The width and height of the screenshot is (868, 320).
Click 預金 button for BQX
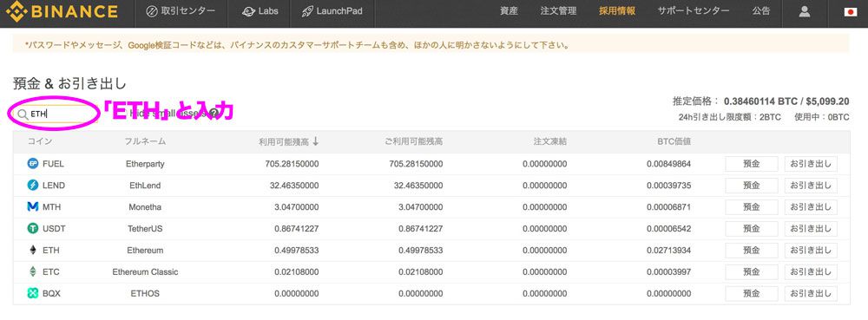point(751,293)
